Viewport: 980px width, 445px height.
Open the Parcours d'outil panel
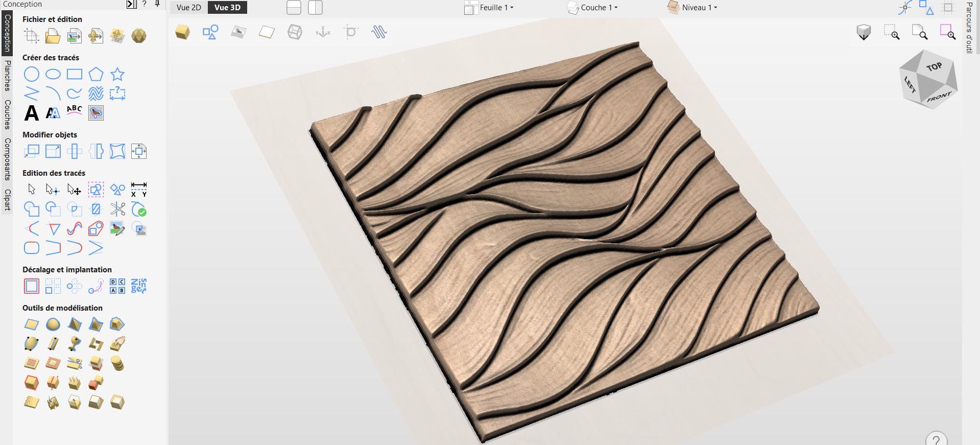click(969, 27)
